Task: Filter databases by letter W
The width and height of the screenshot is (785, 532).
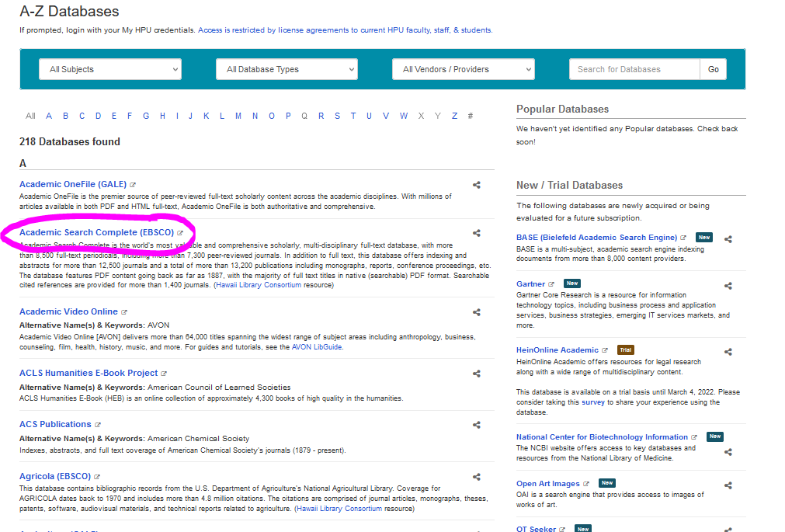Action: [x=404, y=116]
